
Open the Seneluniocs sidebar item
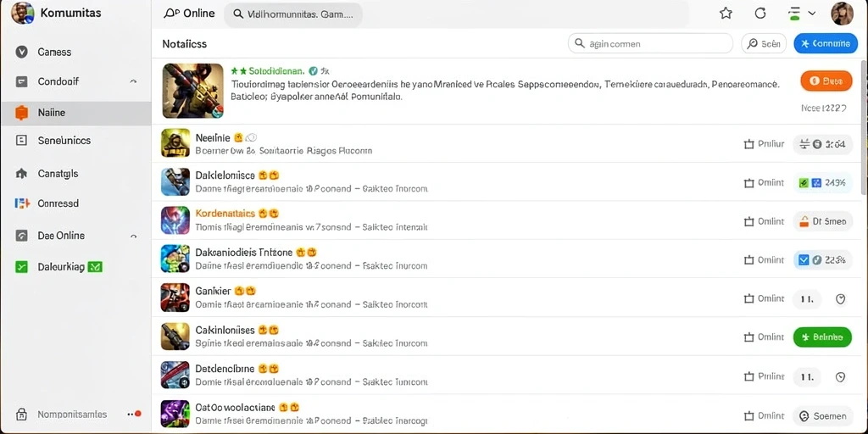click(x=75, y=141)
